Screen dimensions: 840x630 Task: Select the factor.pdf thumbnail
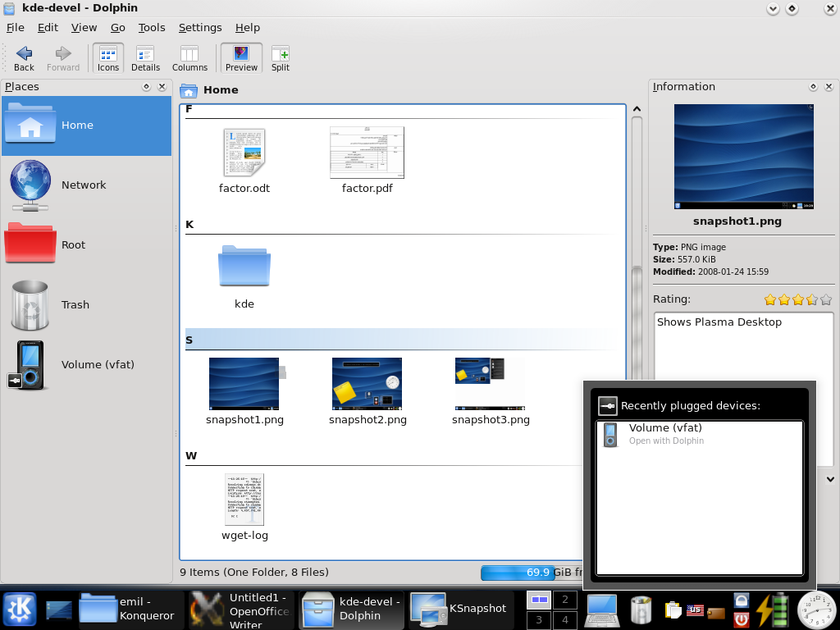pos(367,153)
